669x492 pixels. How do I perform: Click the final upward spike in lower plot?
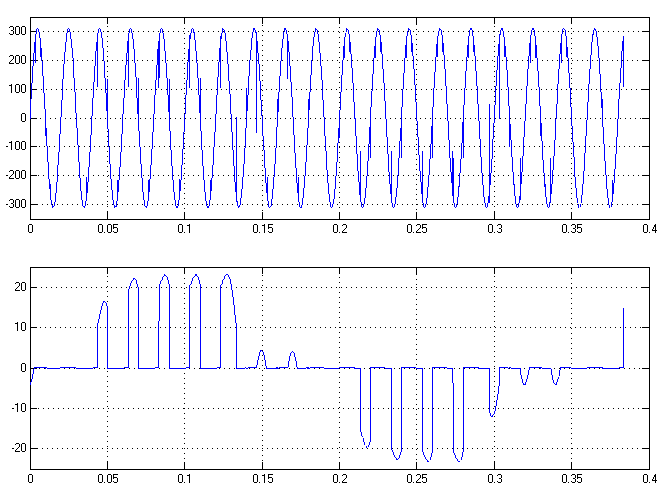click(x=623, y=338)
